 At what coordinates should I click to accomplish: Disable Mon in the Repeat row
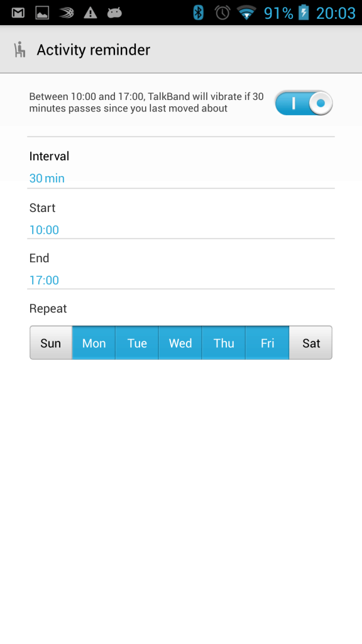(94, 343)
